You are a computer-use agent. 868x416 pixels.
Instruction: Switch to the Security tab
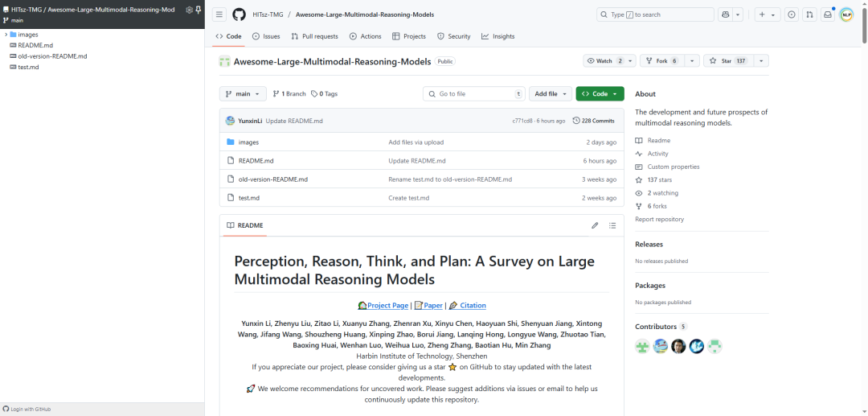(x=454, y=36)
